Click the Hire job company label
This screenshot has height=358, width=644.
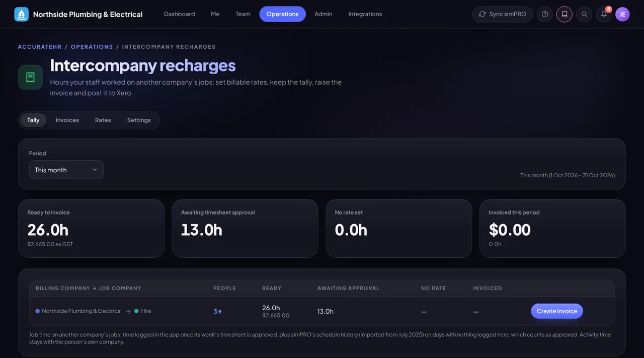pos(146,311)
